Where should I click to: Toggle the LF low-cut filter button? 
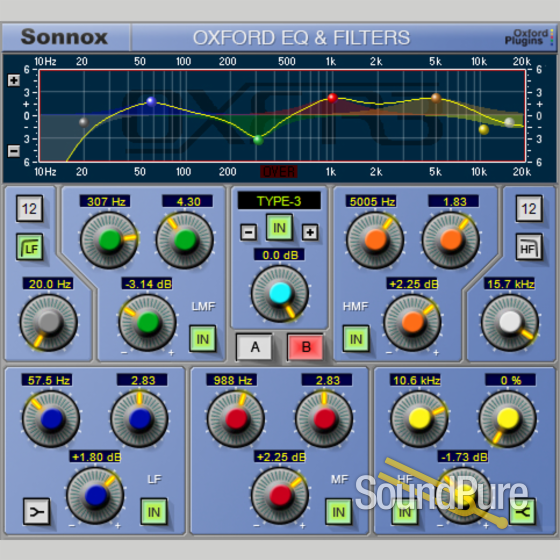30,247
